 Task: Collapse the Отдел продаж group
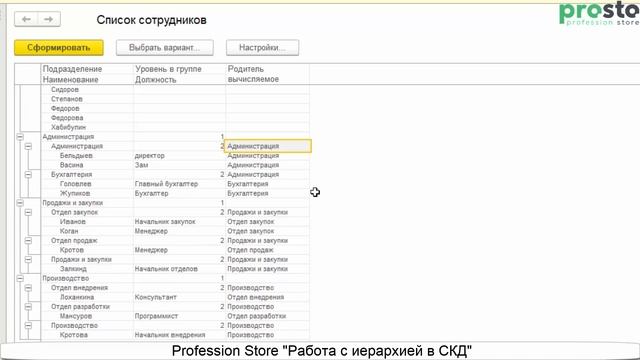click(x=28, y=240)
